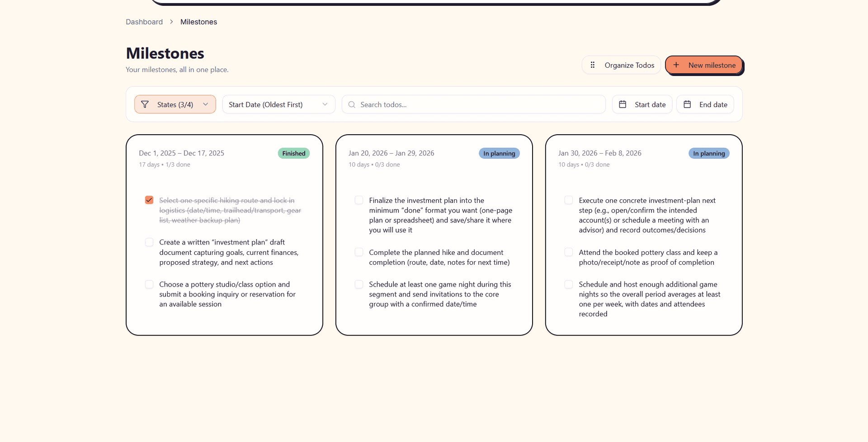Click the chevron arrow in the sort dropdown
The width and height of the screenshot is (868, 442).
point(325,104)
